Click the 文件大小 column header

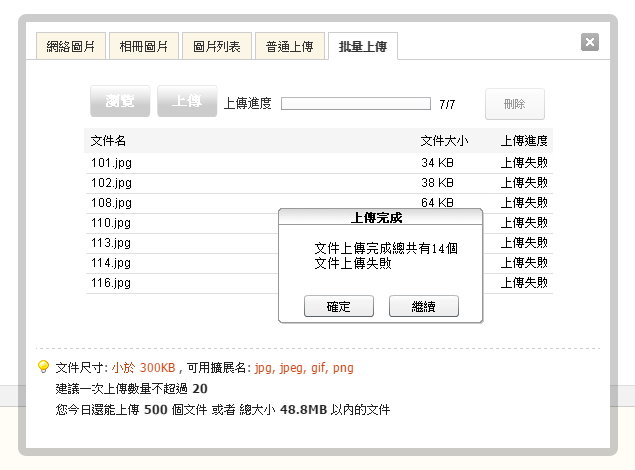[444, 141]
